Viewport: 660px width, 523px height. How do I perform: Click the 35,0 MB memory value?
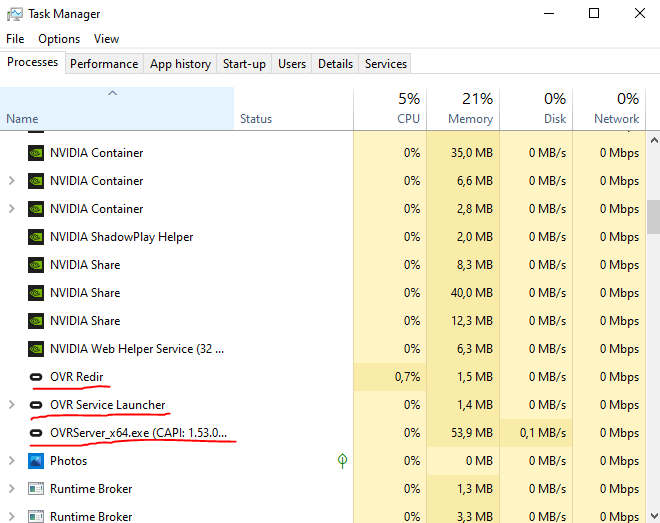coord(472,153)
